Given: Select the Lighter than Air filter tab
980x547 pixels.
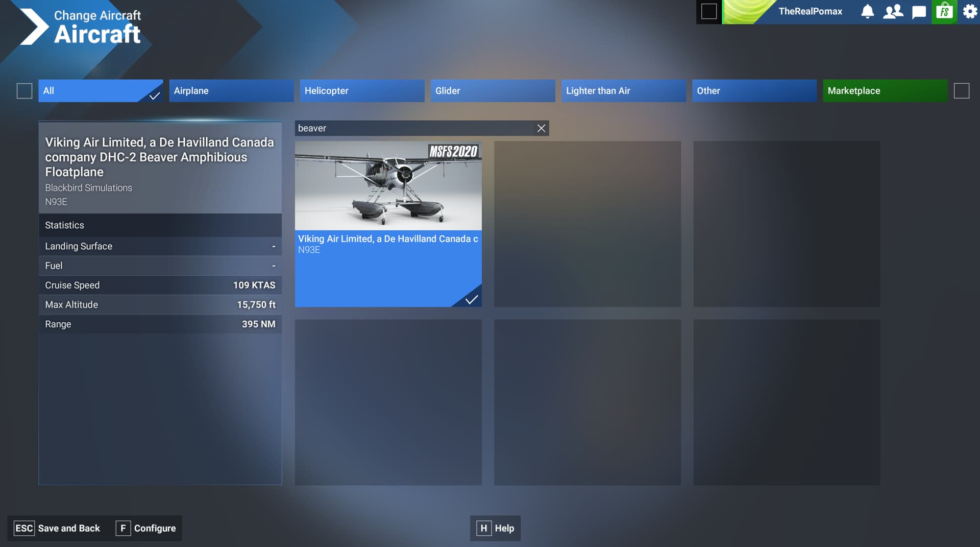Looking at the screenshot, I should [x=623, y=91].
